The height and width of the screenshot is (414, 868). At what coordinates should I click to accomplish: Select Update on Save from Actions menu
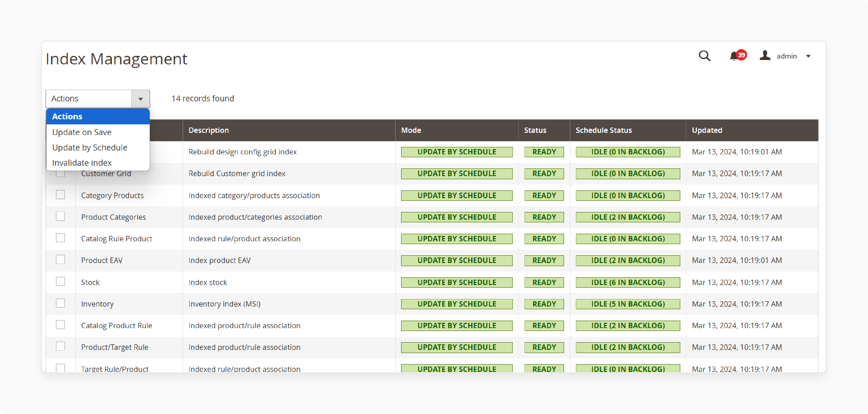point(81,132)
